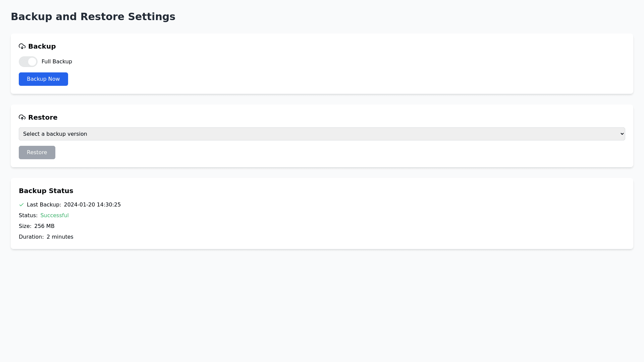Toggle the Full Backup switch
The image size is (644, 362).
point(28,62)
